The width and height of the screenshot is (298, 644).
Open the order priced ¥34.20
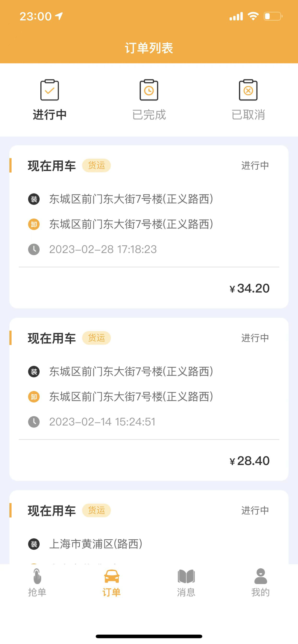tap(149, 227)
